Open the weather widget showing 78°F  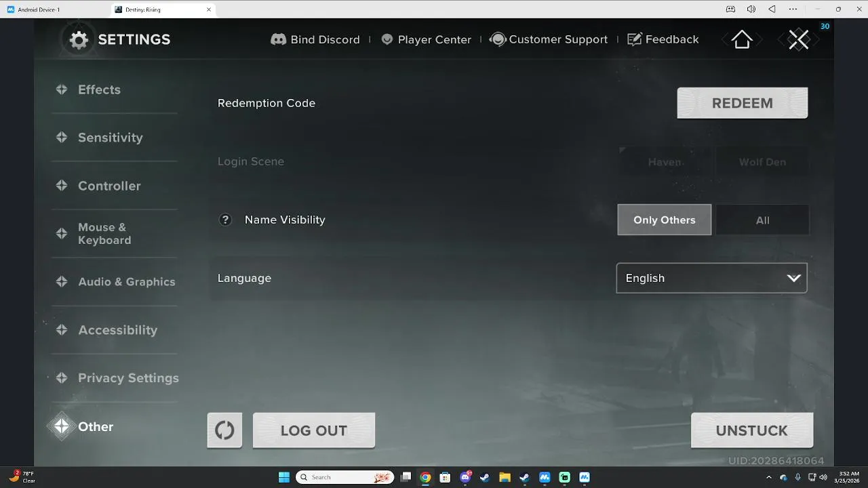22,476
